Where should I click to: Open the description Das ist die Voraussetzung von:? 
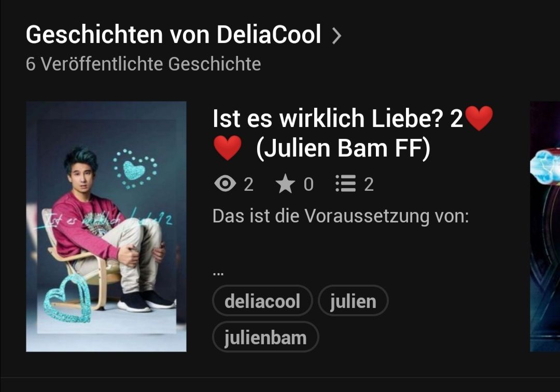340,216
